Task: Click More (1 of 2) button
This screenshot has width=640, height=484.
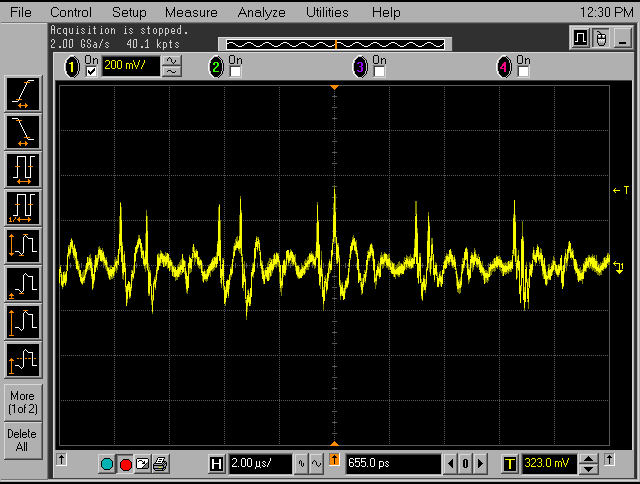Action: [x=22, y=402]
